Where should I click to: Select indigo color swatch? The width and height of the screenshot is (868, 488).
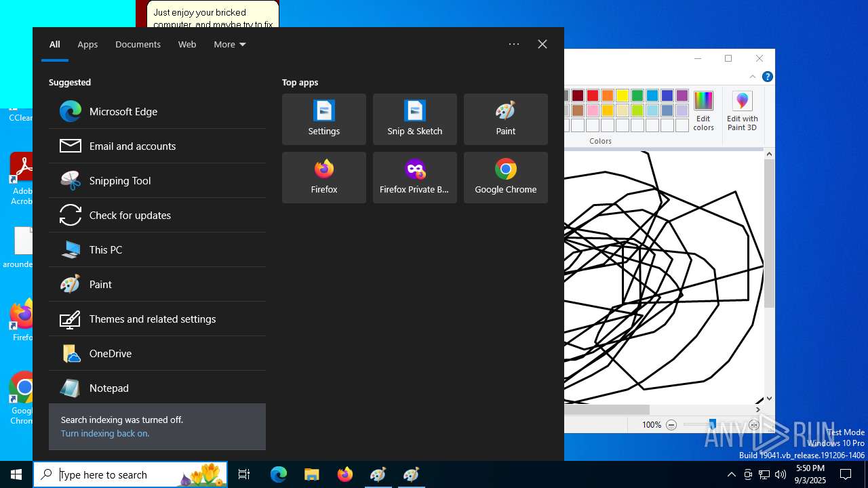pos(667,96)
